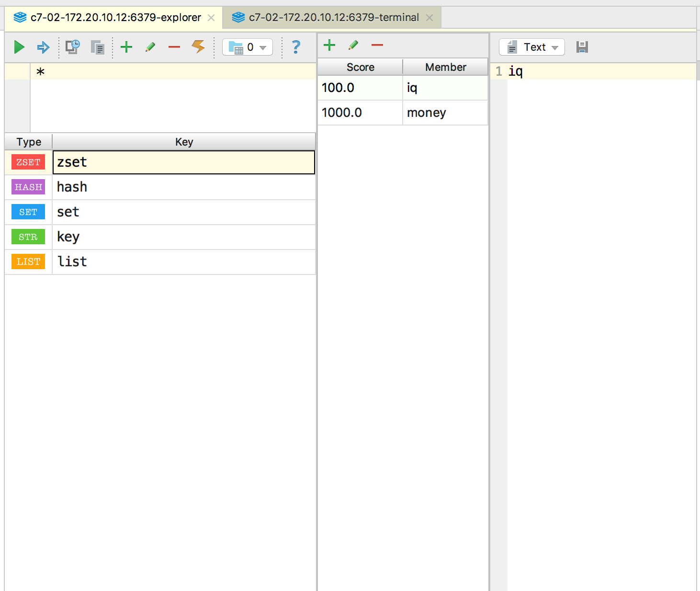Remove the zset member with the red minus

pyautogui.click(x=377, y=45)
